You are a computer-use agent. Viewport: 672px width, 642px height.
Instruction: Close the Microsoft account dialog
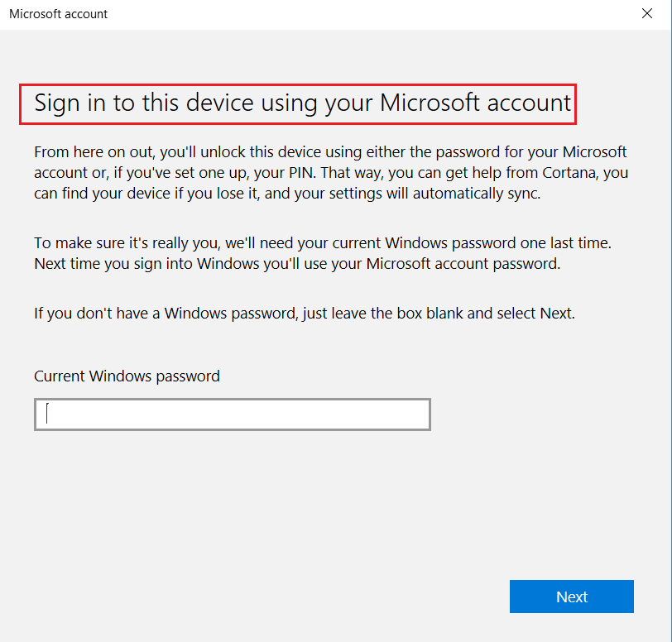click(646, 14)
